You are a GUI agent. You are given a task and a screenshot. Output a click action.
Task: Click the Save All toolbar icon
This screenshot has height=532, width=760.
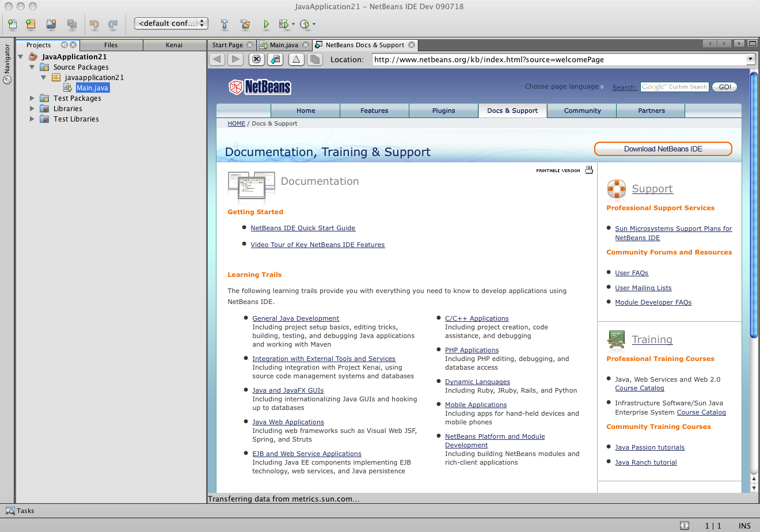point(71,24)
